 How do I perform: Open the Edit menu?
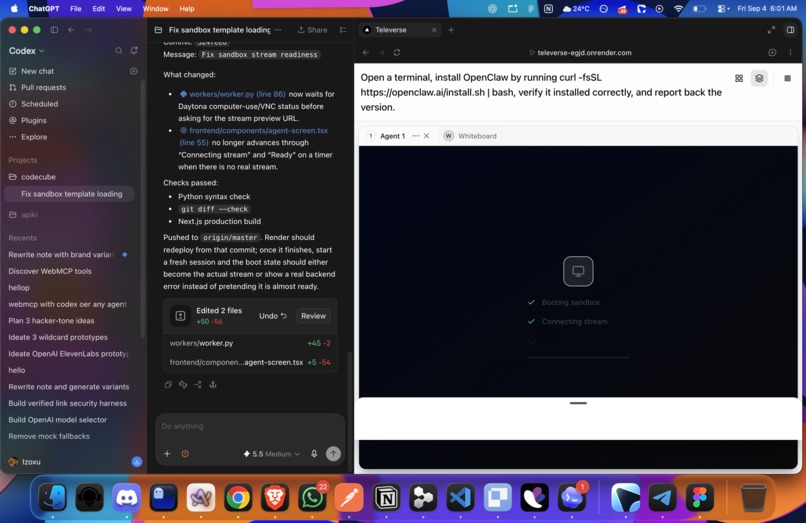[99, 8]
